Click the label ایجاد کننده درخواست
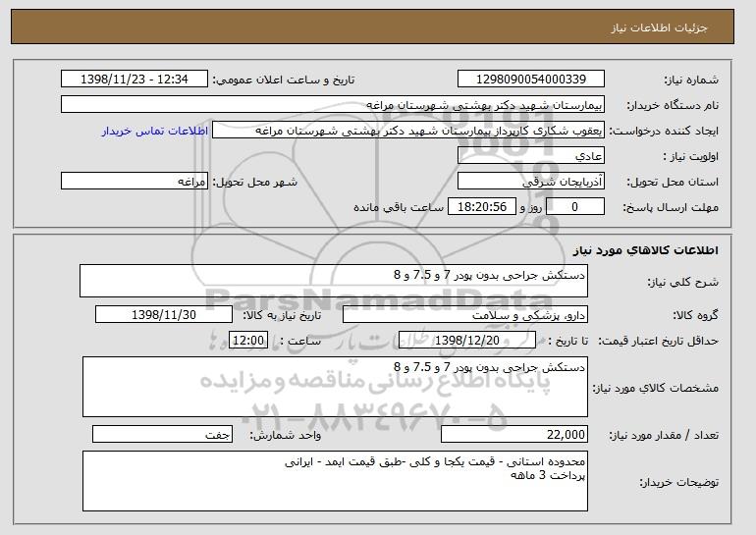The image size is (756, 535). pyautogui.click(x=664, y=132)
